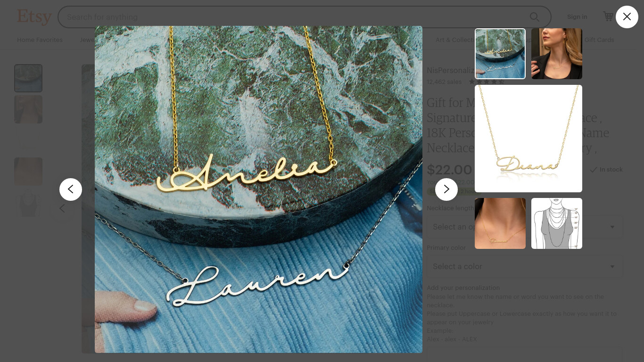Close the image lightbox overlay
Screen dimensions: 644x362
[x=627, y=17]
